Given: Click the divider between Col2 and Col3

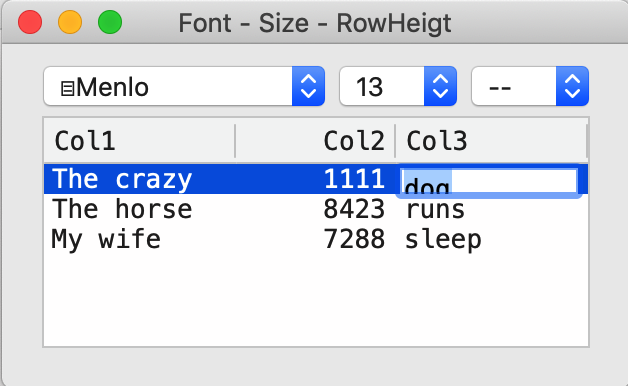Looking at the screenshot, I should coord(395,141).
